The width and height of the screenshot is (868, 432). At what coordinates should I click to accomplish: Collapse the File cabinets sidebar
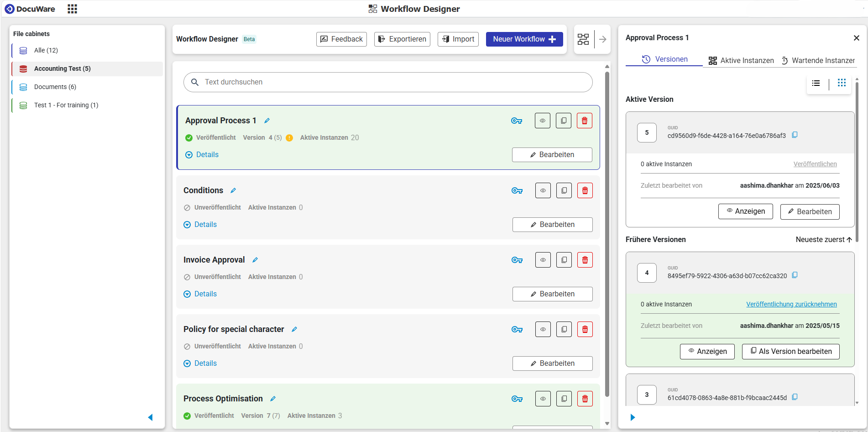pos(151,417)
